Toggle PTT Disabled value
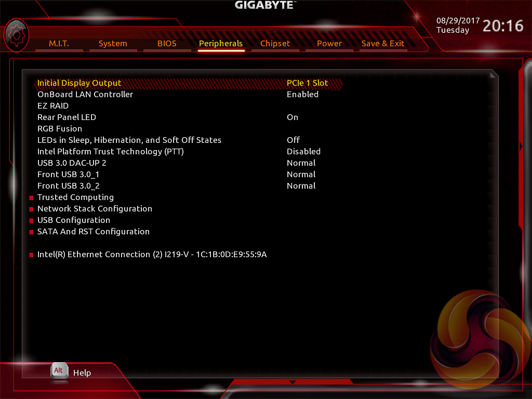This screenshot has width=532, height=399. pyautogui.click(x=303, y=152)
